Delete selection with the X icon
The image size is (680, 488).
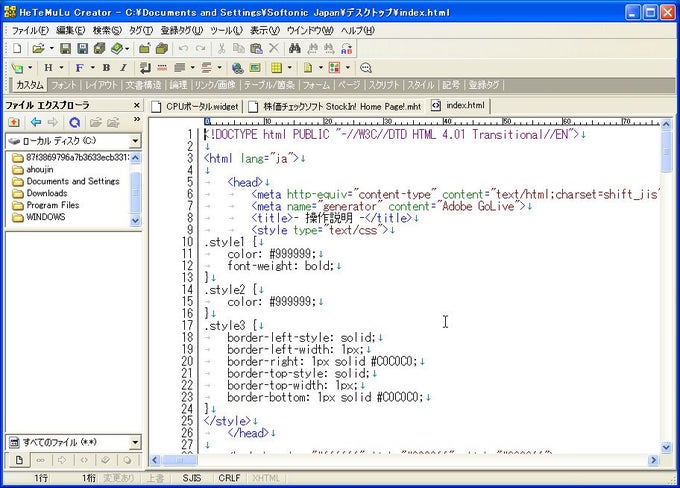[x=274, y=48]
